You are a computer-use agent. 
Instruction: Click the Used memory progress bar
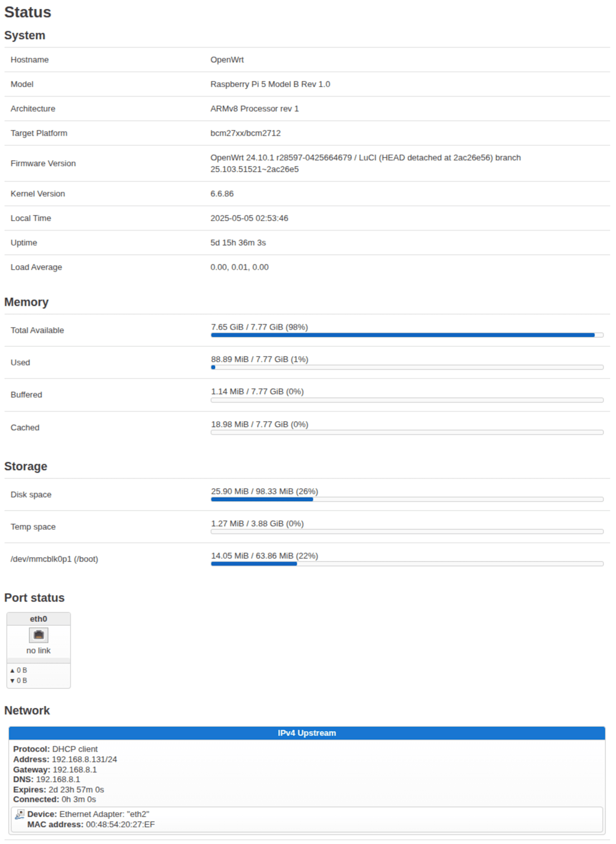point(407,368)
